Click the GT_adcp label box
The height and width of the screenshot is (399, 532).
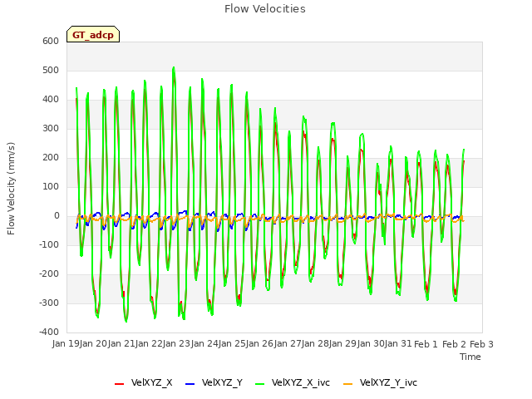(93, 34)
